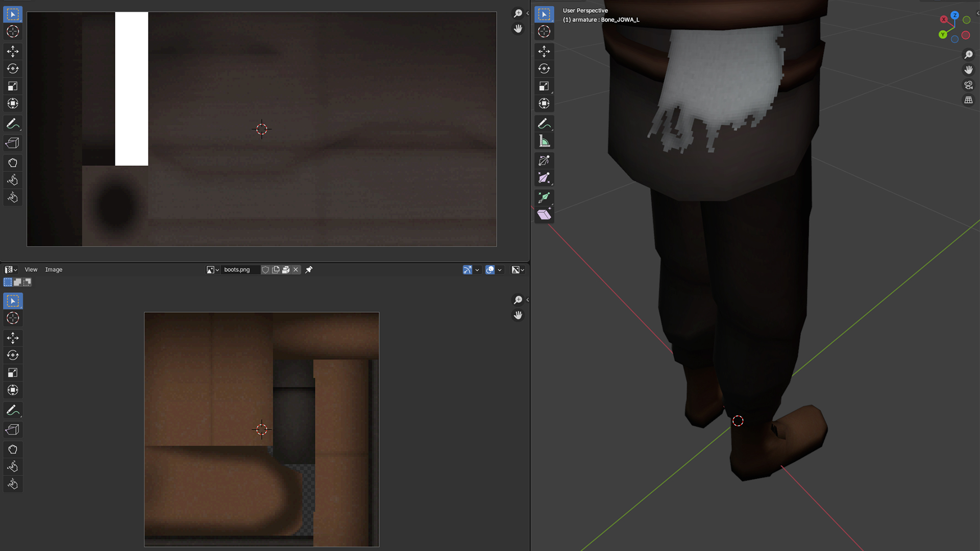Select the Measure tool

[x=544, y=141]
